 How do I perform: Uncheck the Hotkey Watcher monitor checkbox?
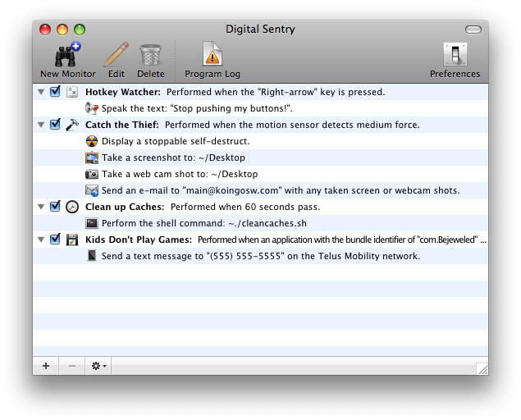click(x=56, y=92)
